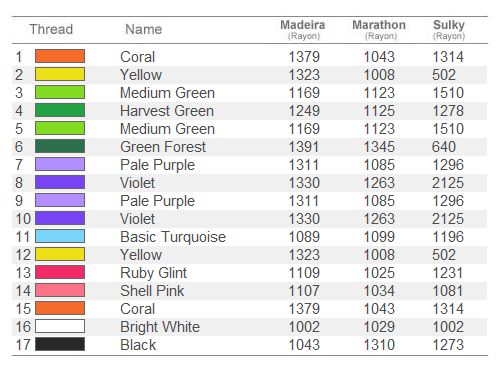Click Sulky code 1196 for Basic Turquoise

[x=448, y=237]
